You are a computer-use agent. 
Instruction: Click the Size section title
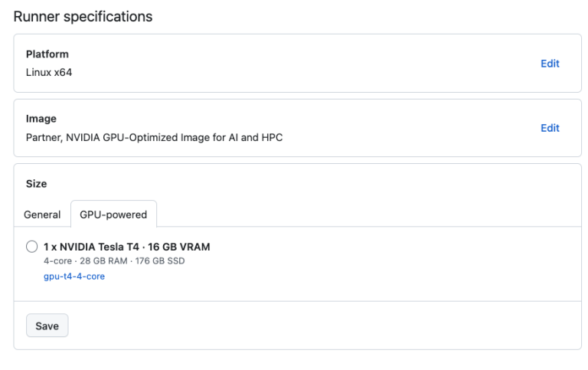(x=37, y=184)
